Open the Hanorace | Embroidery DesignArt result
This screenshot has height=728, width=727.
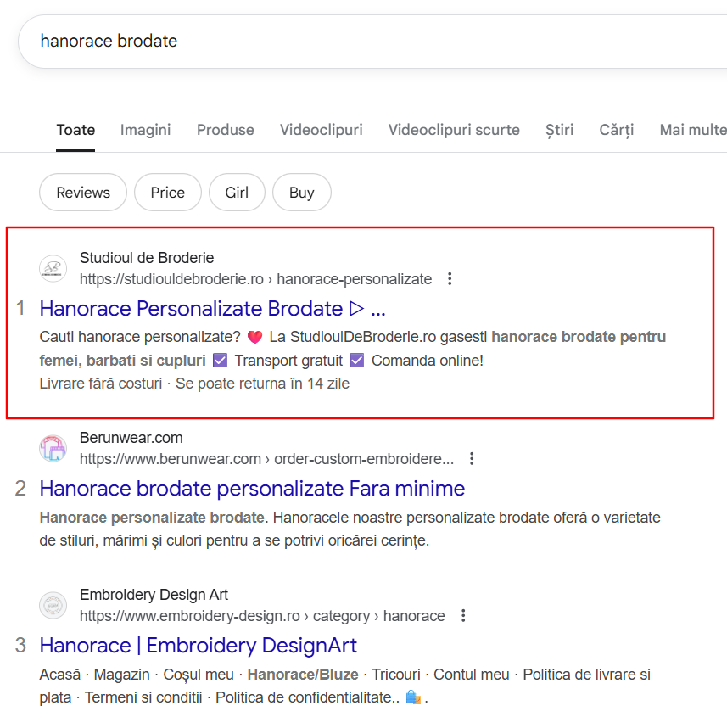199,646
